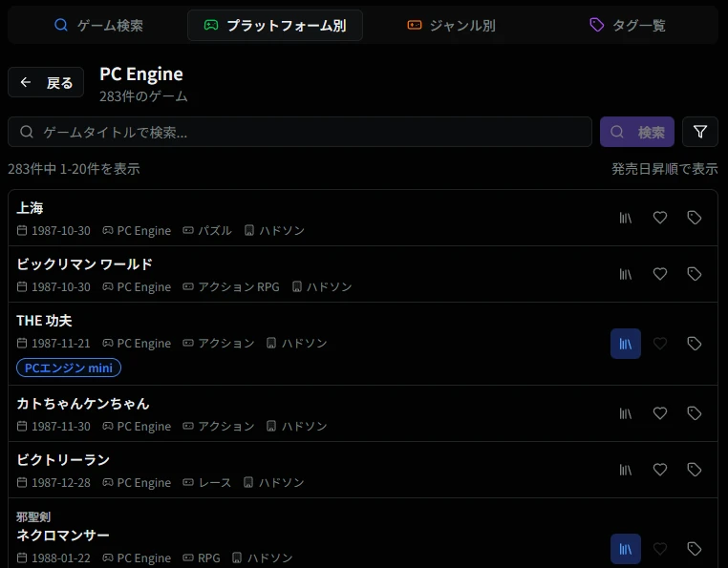Click アクション genre on カトちゃんケンちゃん row
Screen dimensions: 728x568
pyautogui.click(x=226, y=427)
